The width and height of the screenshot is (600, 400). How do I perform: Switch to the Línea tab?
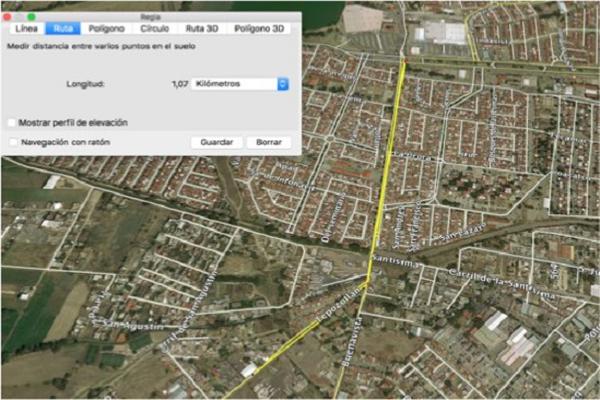pyautogui.click(x=26, y=29)
